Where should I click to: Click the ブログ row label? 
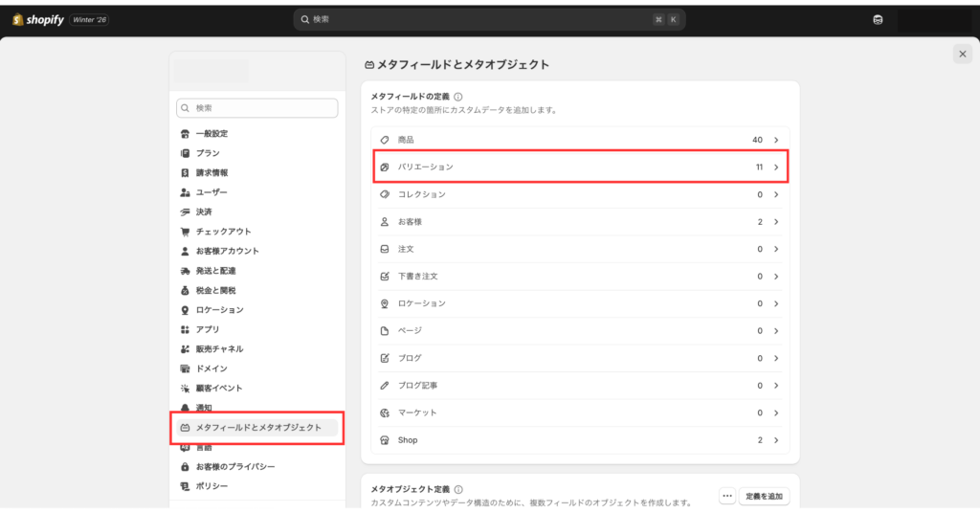pyautogui.click(x=410, y=359)
